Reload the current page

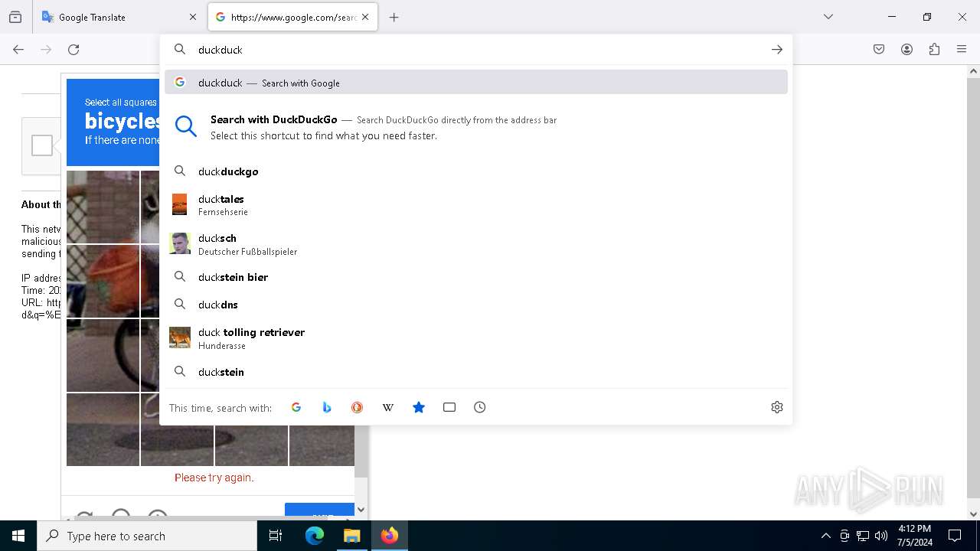pyautogui.click(x=73, y=49)
